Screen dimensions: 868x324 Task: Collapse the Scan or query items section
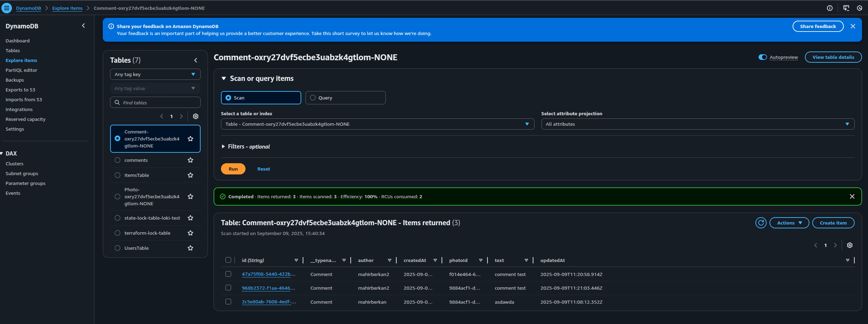(223, 78)
